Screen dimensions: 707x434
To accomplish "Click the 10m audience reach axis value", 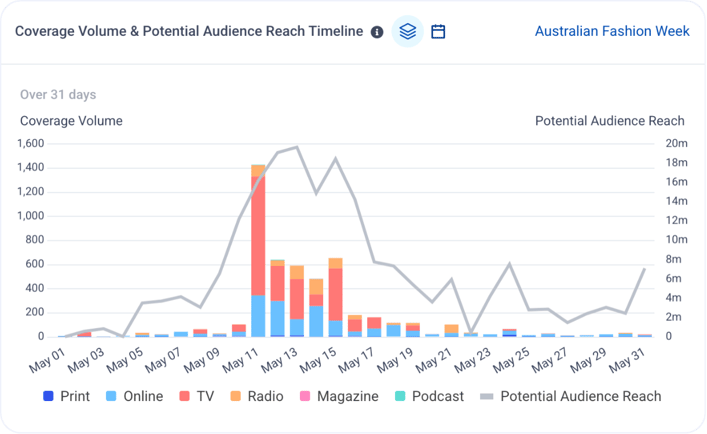I will pos(676,239).
